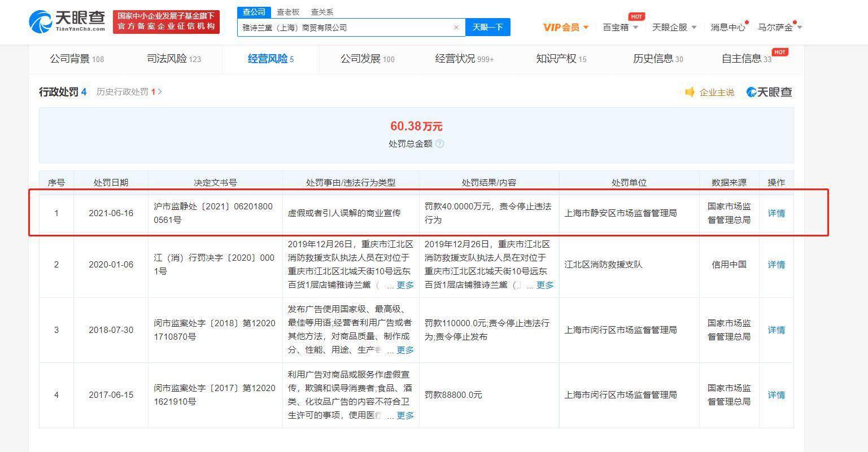Switch to the 查公司 search tab
The width and height of the screenshot is (868, 452).
point(254,12)
